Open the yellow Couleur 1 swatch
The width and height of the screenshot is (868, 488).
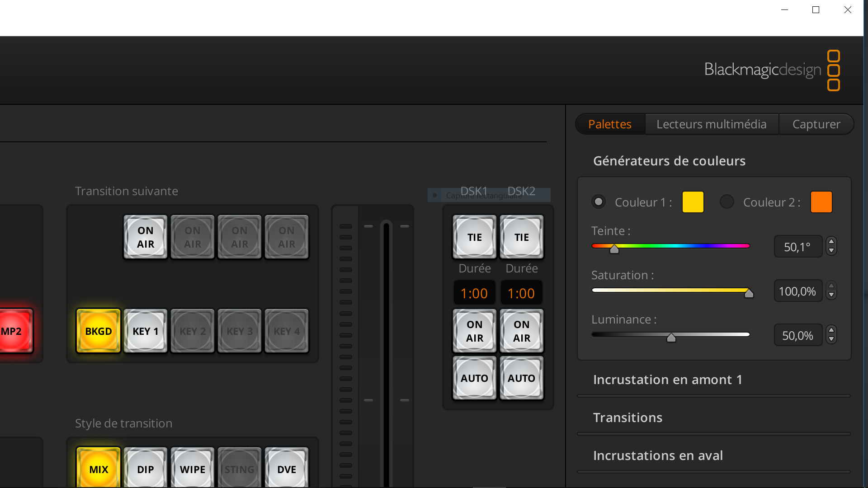coord(693,202)
